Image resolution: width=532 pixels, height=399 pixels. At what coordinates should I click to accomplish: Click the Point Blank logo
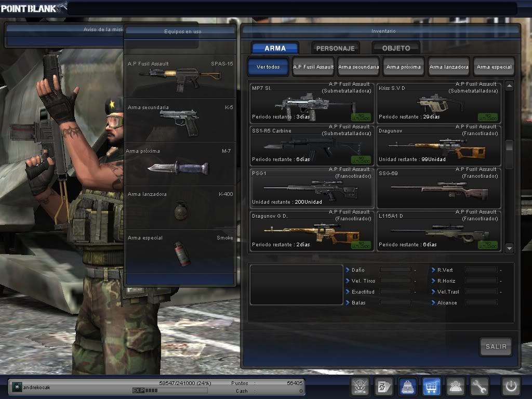pos(34,8)
